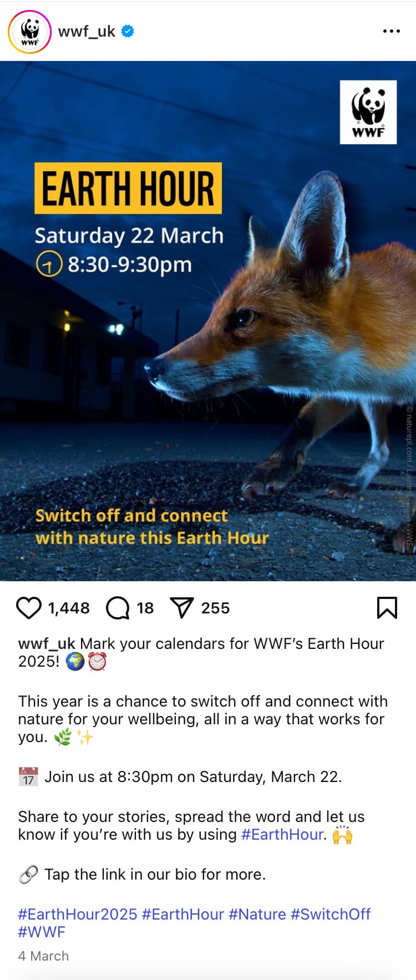This screenshot has height=980, width=416.
Task: Click the WWF panda logo in image
Action: 368,112
